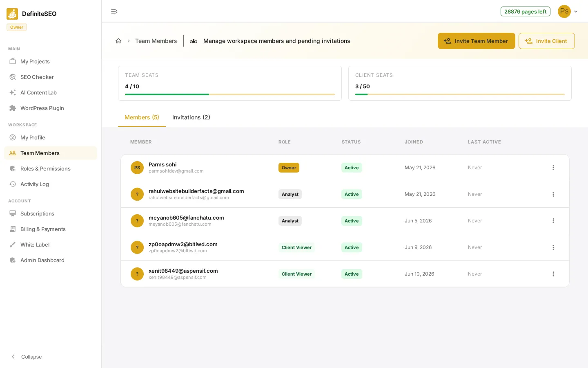Open White Label settings in sidebar
The image size is (588, 368).
click(x=51, y=245)
